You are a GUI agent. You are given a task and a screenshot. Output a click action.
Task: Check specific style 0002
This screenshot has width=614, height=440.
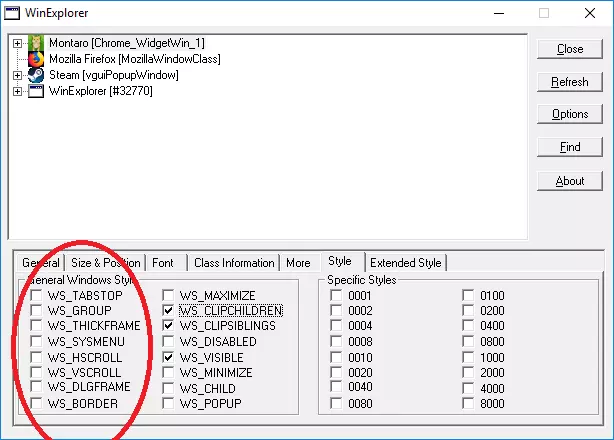[336, 310]
